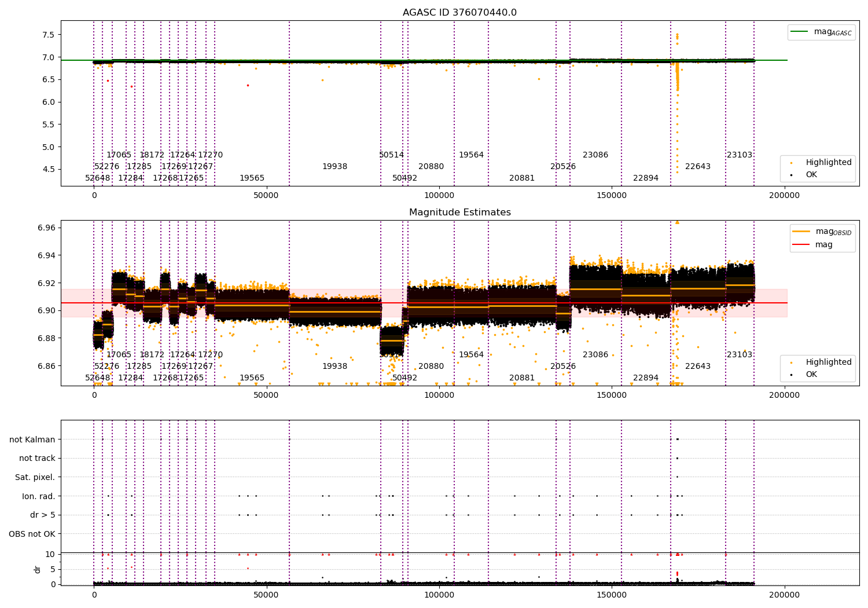Image resolution: width=868 pixels, height=608 pixels.
Task: Click the 6.96 y-axis tick in middle plot
Action: pyautogui.click(x=46, y=228)
